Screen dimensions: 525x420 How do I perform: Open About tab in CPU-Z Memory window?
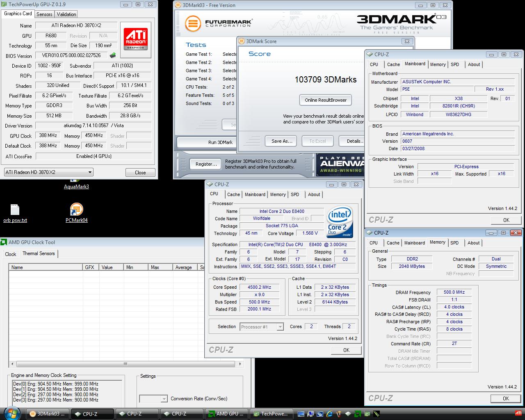pyautogui.click(x=474, y=243)
